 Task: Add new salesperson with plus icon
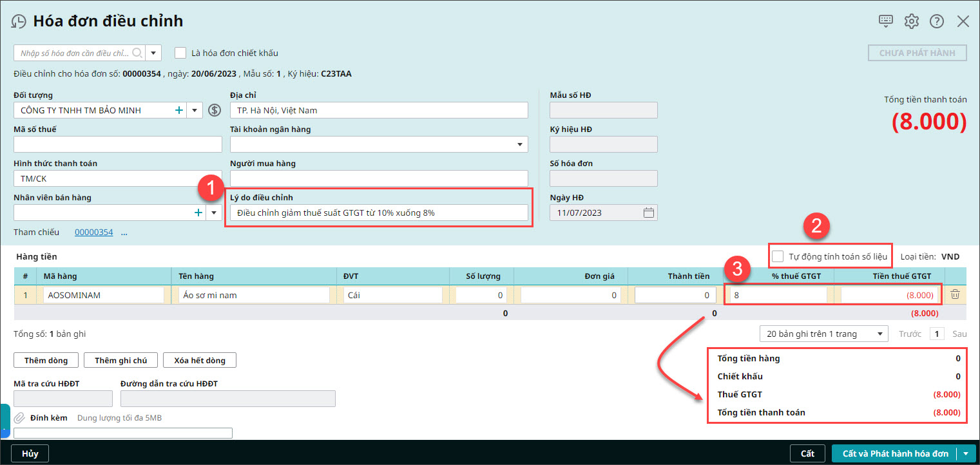198,213
